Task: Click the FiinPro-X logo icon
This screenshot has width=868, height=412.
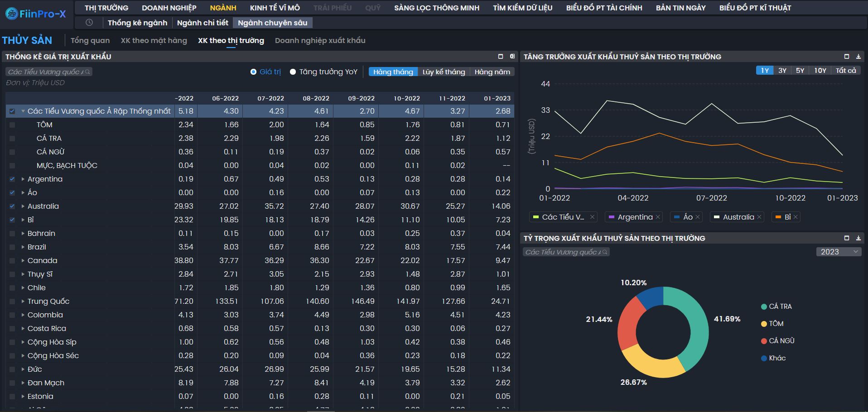Action: [x=11, y=14]
